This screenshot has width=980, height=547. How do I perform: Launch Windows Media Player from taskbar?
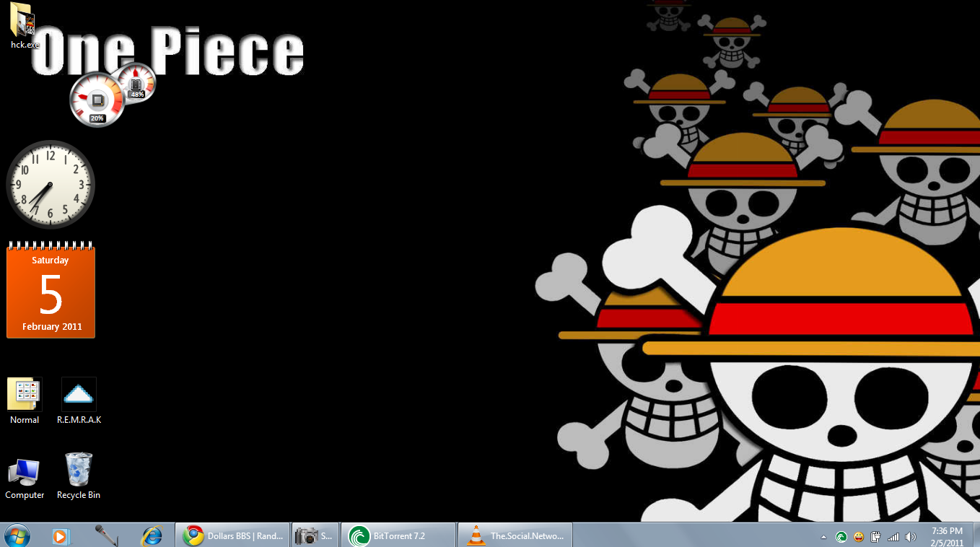[61, 536]
